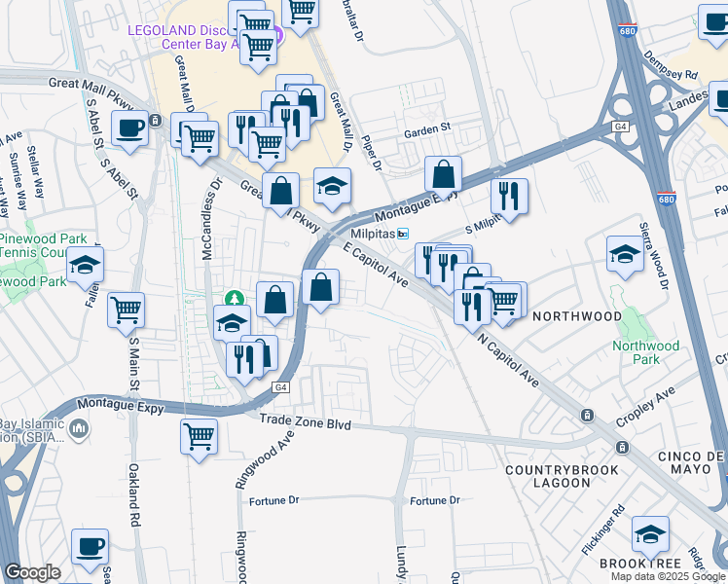
Task: Open the school marker in Brooktree
Action: 650,533
